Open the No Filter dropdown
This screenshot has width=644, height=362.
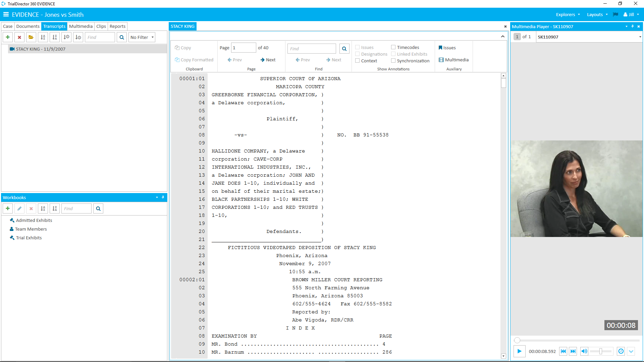pyautogui.click(x=142, y=37)
